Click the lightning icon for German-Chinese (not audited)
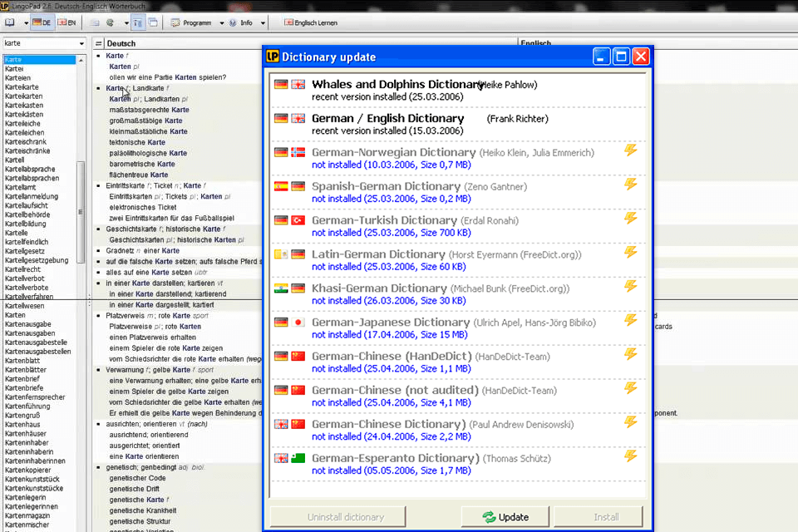The image size is (798, 532). (x=631, y=388)
